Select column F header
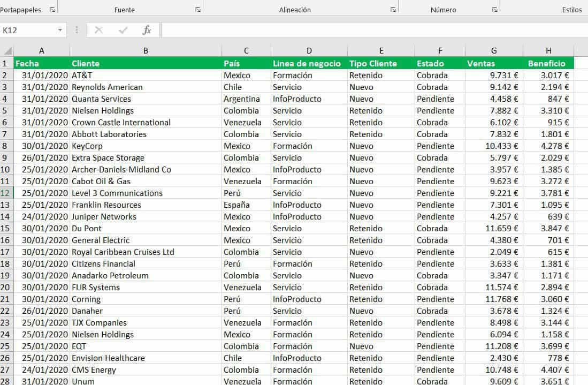The image size is (588, 385). 440,50
